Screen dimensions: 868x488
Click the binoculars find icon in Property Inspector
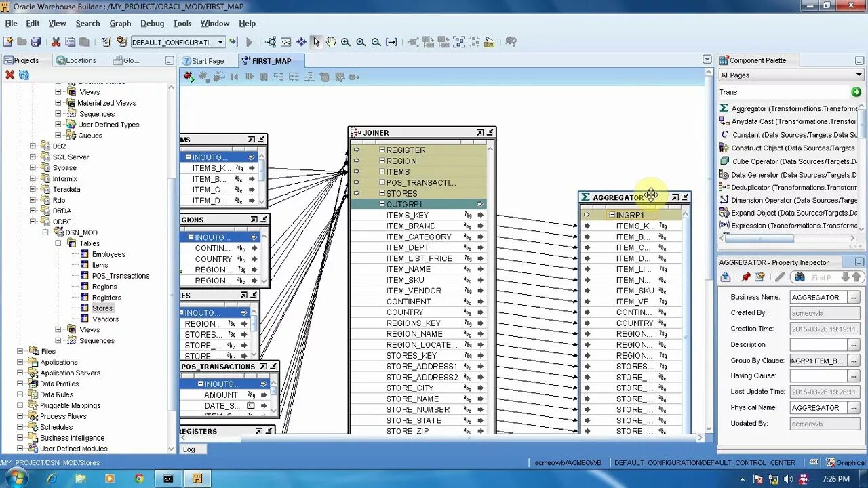800,277
